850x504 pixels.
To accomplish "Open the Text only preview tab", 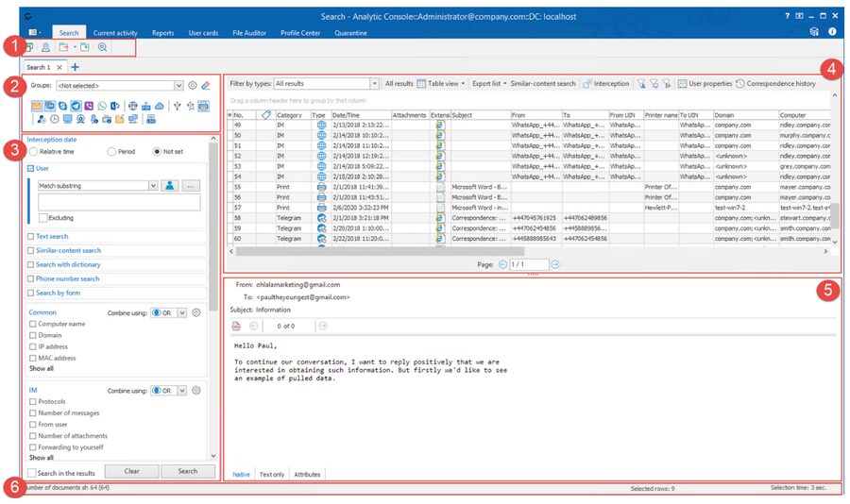I will pos(272,474).
